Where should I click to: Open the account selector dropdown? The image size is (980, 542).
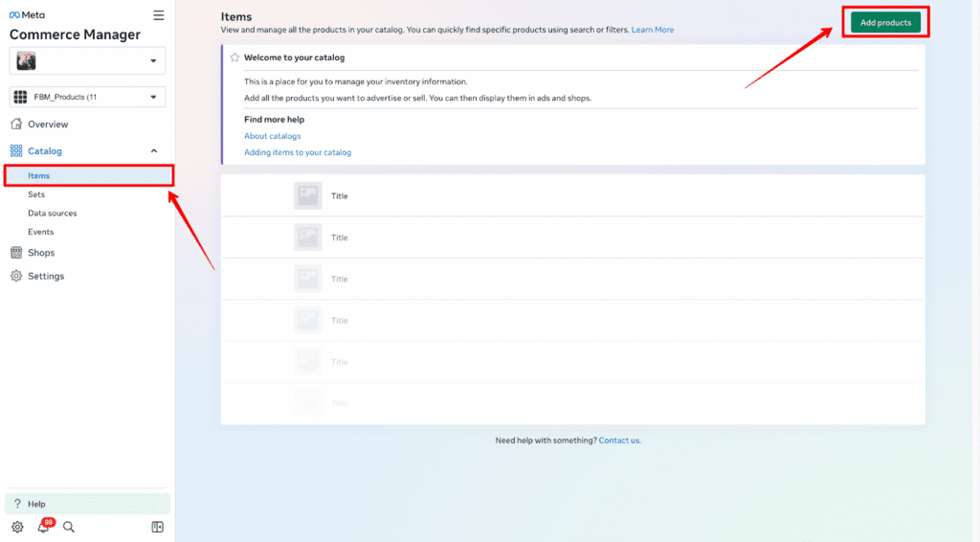87,60
